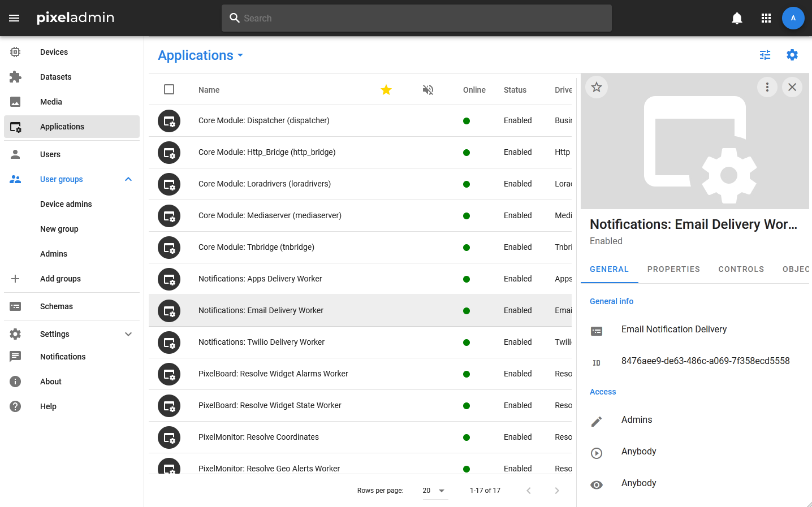812x507 pixels.
Task: Open the filter sliders icon
Action: (765, 55)
